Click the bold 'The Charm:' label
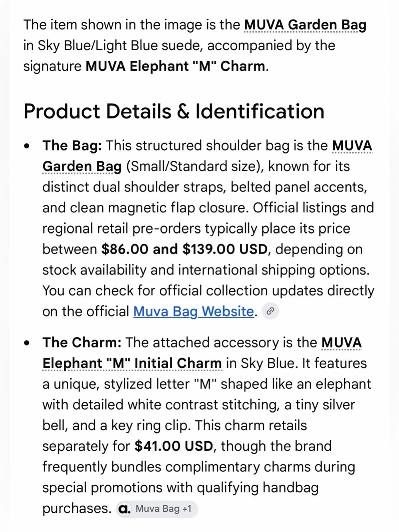This screenshot has width=399, height=532. (x=82, y=342)
